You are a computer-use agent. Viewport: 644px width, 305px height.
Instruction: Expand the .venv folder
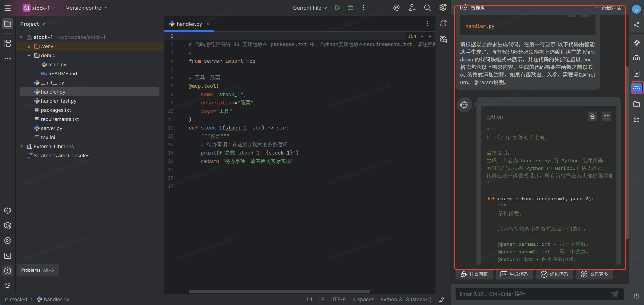(x=29, y=46)
